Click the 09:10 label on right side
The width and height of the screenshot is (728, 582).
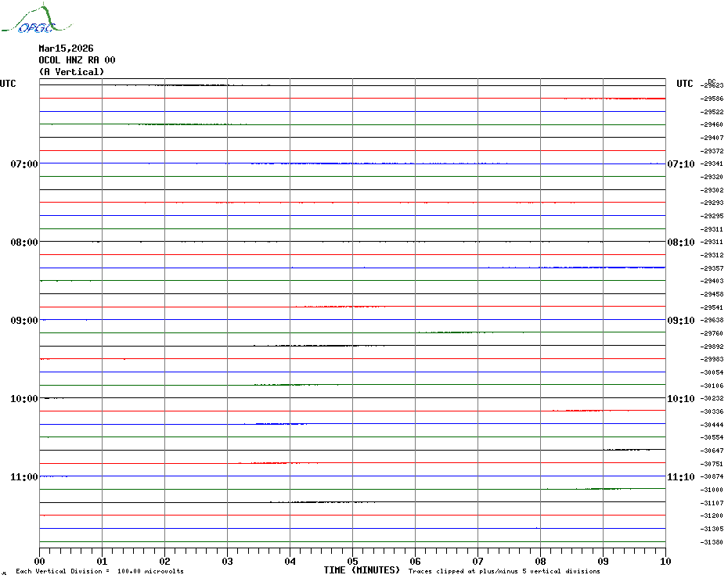point(680,321)
